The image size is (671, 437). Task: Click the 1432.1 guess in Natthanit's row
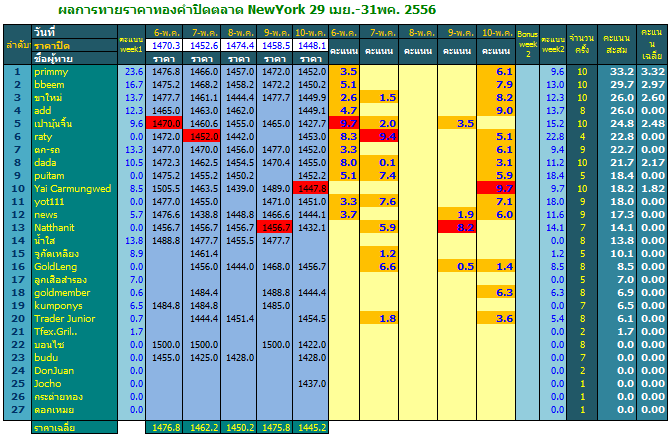[311, 228]
